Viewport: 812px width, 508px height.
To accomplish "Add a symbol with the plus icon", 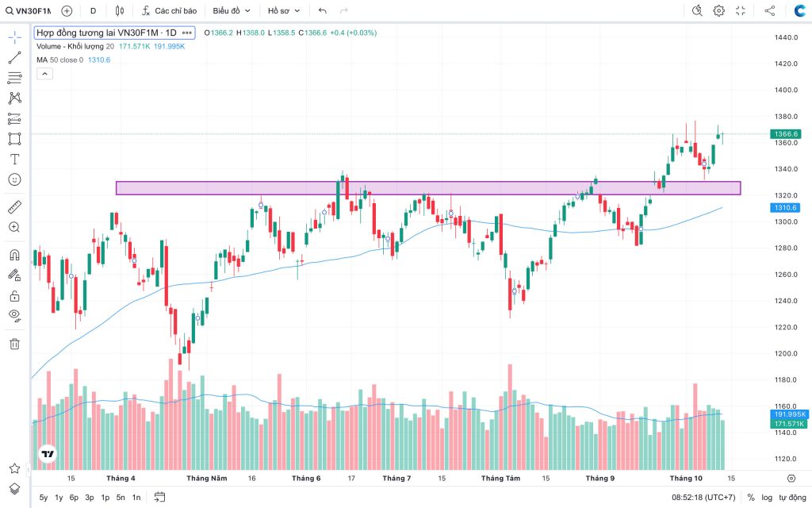I will click(x=67, y=11).
